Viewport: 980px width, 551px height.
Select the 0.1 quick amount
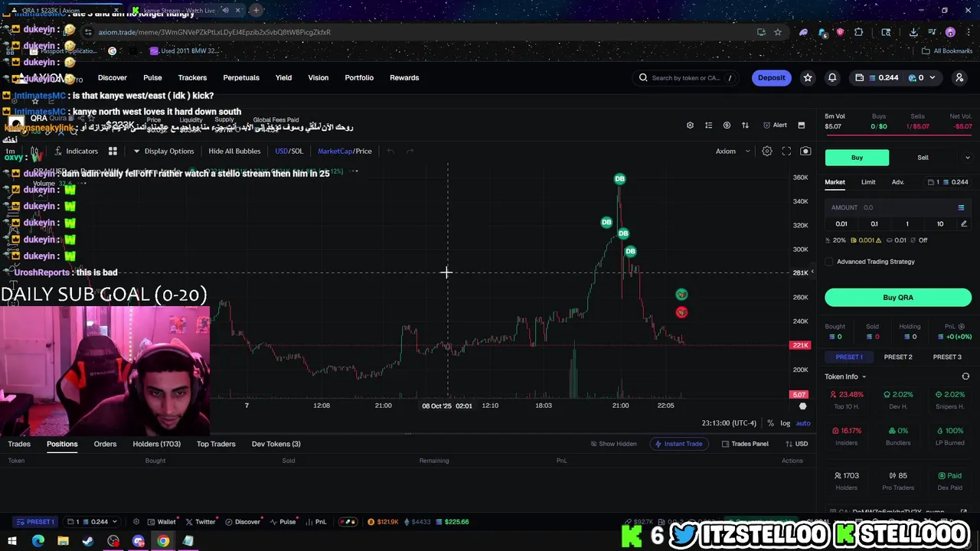pyautogui.click(x=874, y=223)
